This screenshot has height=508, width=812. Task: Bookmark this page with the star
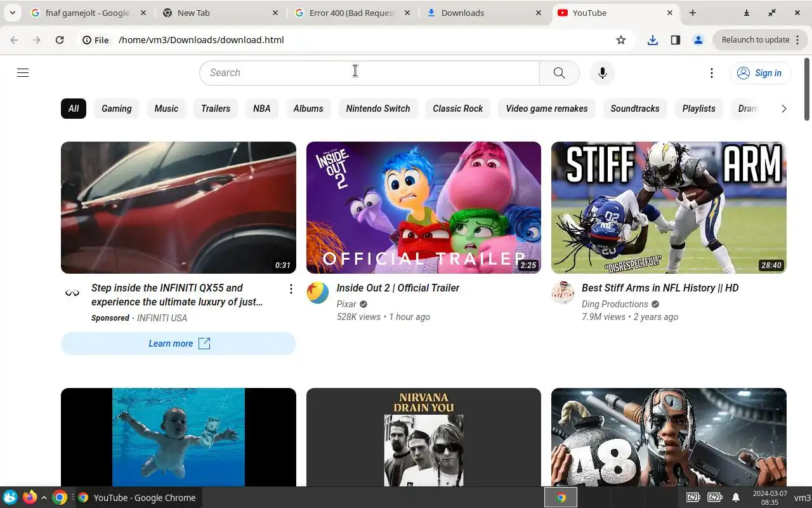[x=621, y=40]
